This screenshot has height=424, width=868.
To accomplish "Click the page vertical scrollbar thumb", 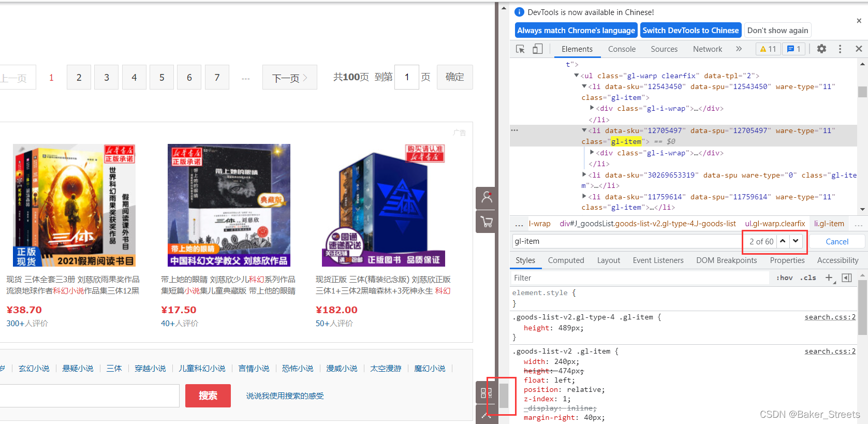I will (504, 396).
